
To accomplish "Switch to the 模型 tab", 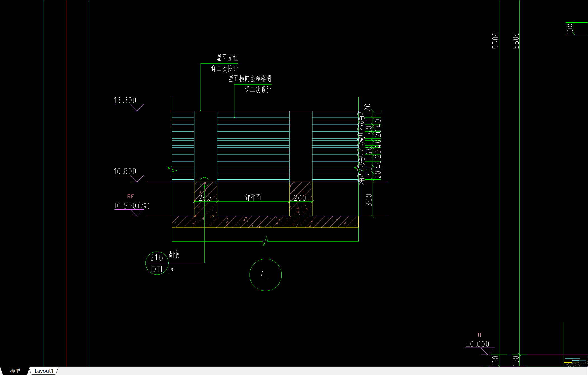I will click(x=15, y=371).
